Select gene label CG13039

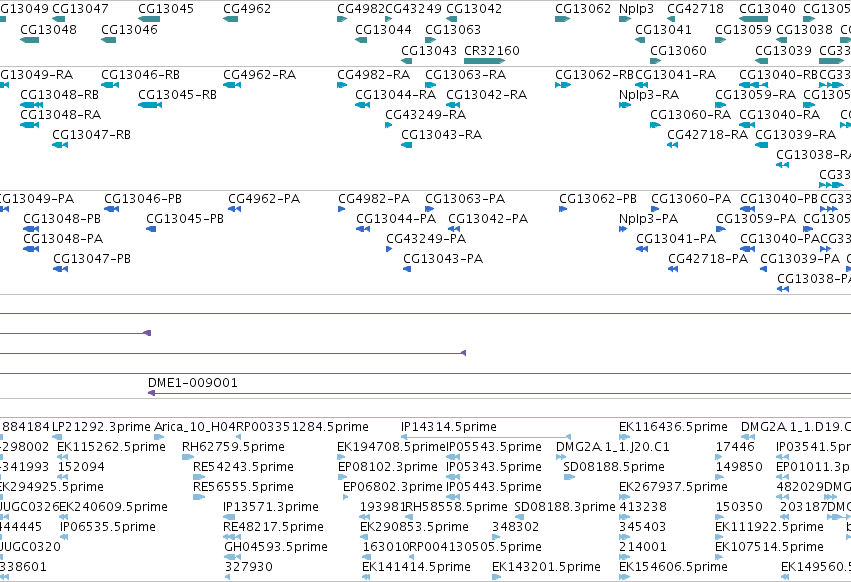pos(783,50)
